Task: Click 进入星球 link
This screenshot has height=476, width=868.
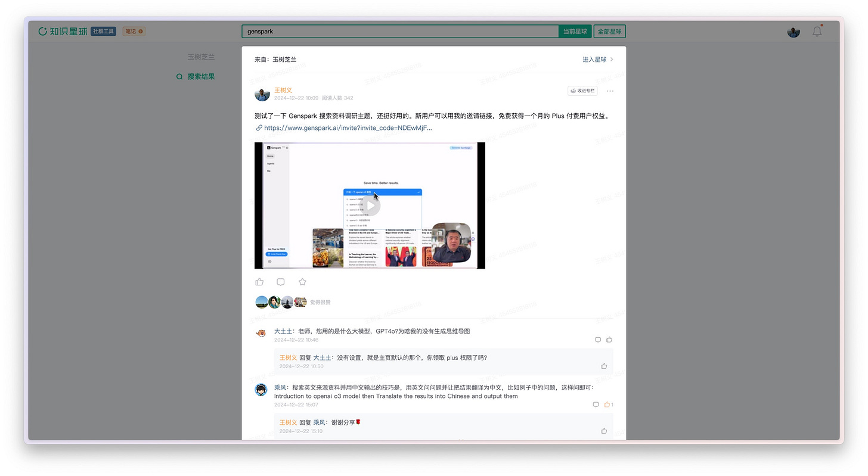Action: click(x=598, y=60)
